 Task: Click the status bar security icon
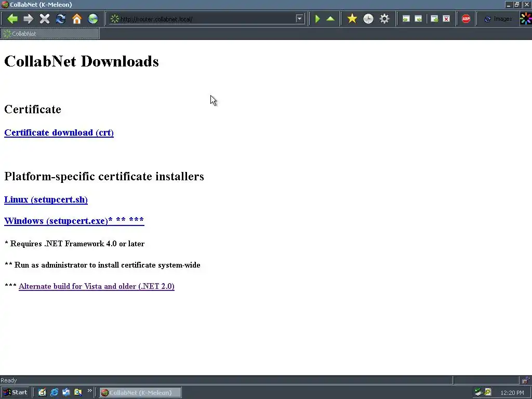526,380
